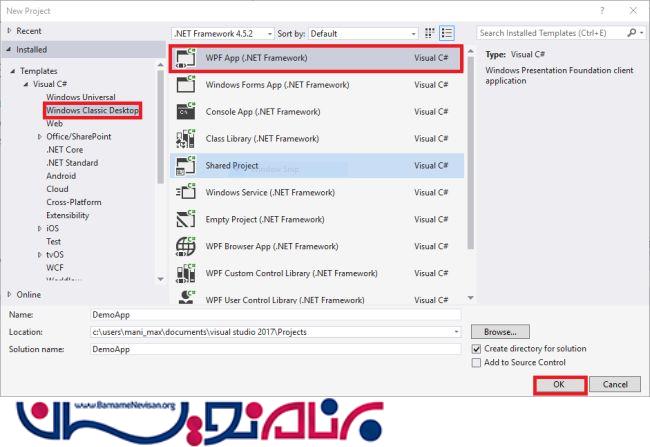Screen dimensions: 650x447
Task: Collapse the Visual C# tree node
Action: [26, 84]
